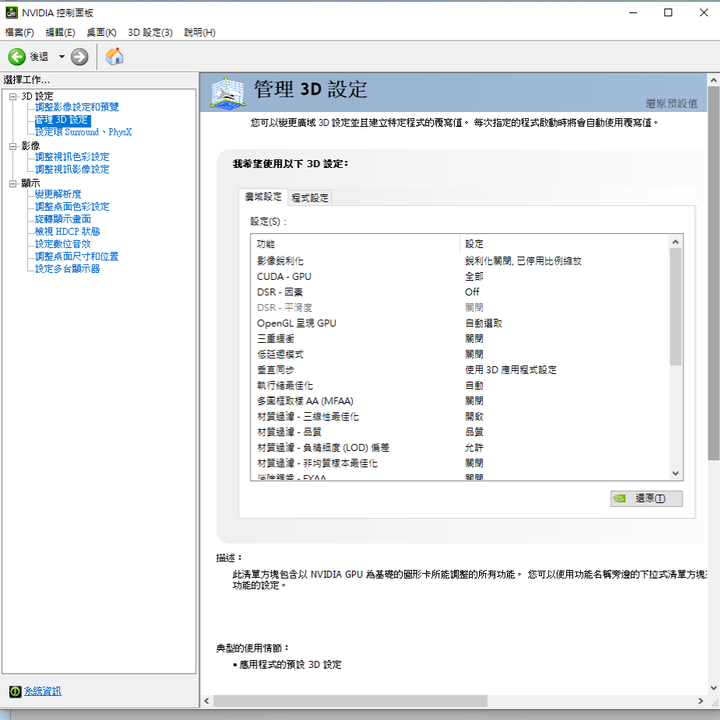Click the 設定 column header
The image size is (720, 720).
tap(564, 244)
